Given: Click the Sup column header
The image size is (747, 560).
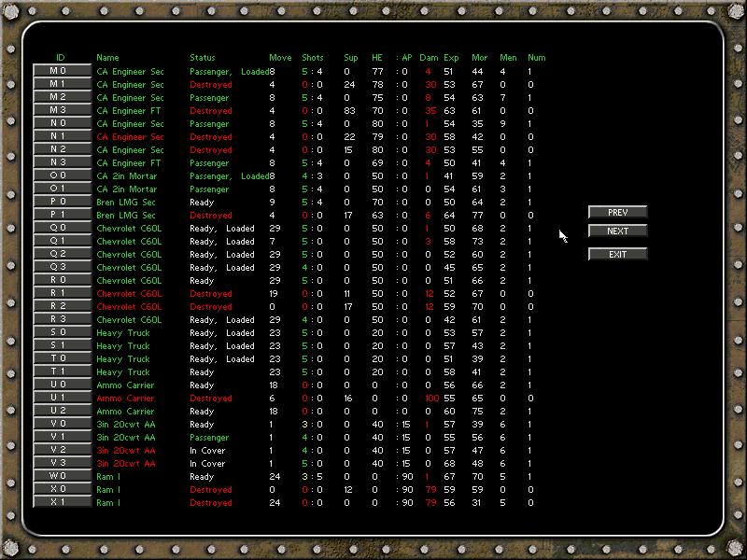Looking at the screenshot, I should 351,58.
